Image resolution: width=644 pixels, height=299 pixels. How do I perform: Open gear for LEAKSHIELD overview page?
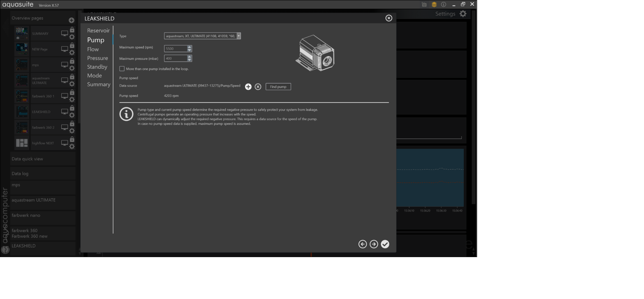click(x=72, y=115)
